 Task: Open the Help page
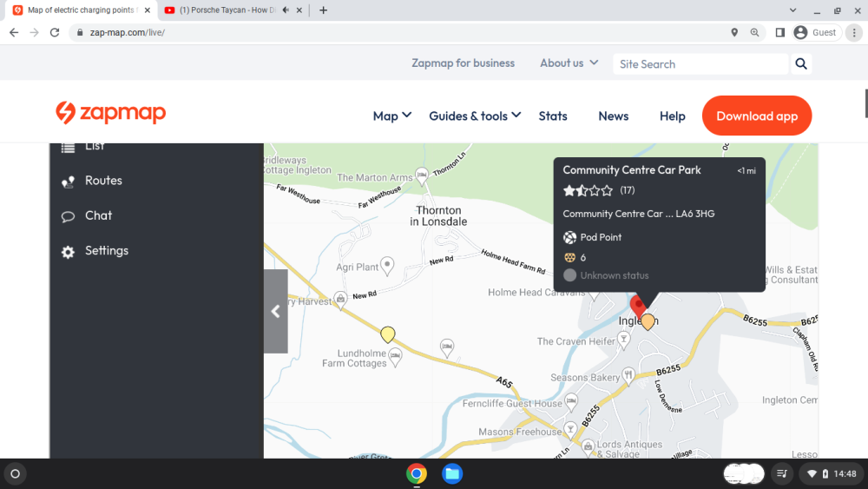(672, 116)
